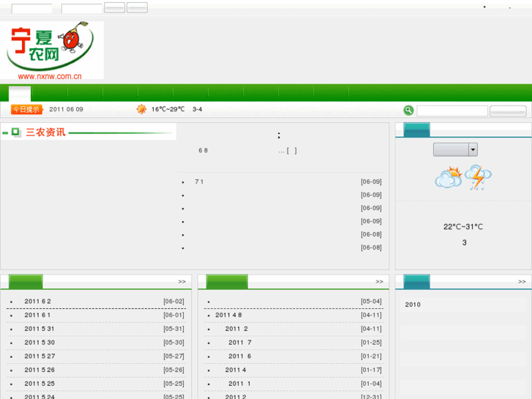The width and height of the screenshot is (532, 399).
Task: Focus the search box beside the magnifier icon
Action: point(452,111)
